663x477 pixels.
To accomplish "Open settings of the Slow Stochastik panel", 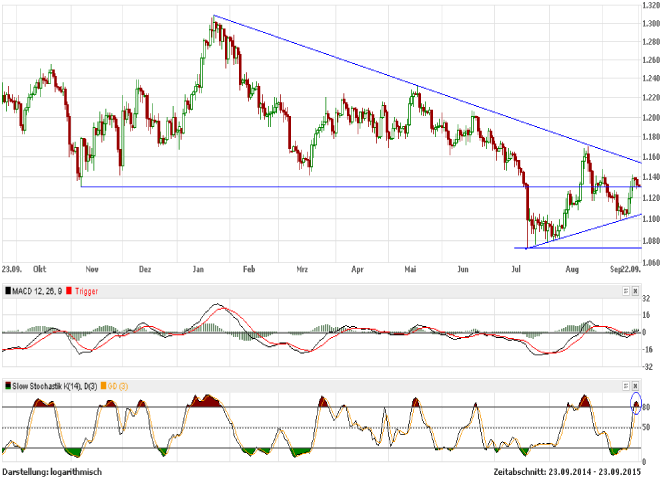I will 625,386.
